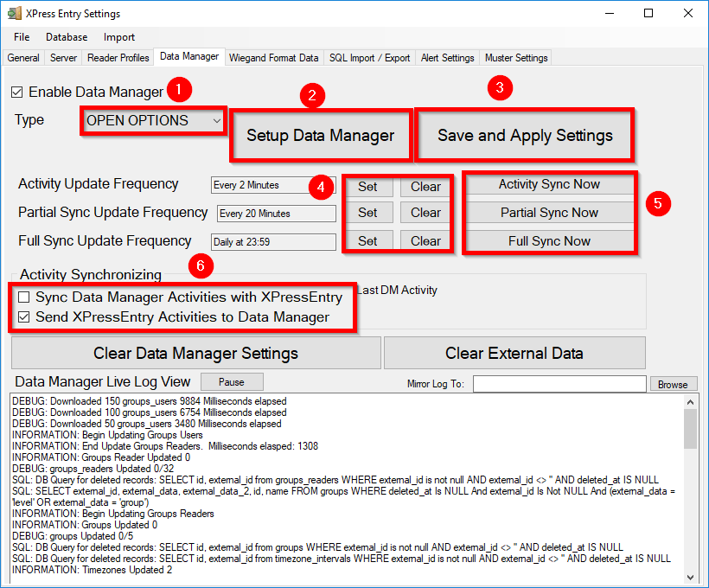Select the Data Manager tab
Viewport: 709px width, 588px height.
(x=189, y=56)
